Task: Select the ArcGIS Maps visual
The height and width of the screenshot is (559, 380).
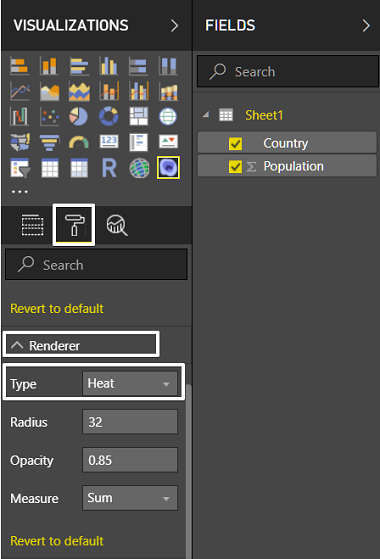Action: [138, 168]
